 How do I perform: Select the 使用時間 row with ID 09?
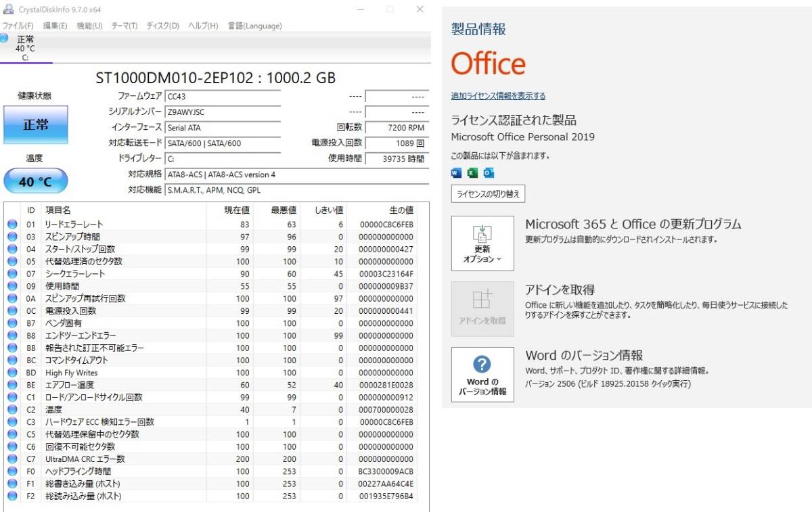(x=210, y=286)
